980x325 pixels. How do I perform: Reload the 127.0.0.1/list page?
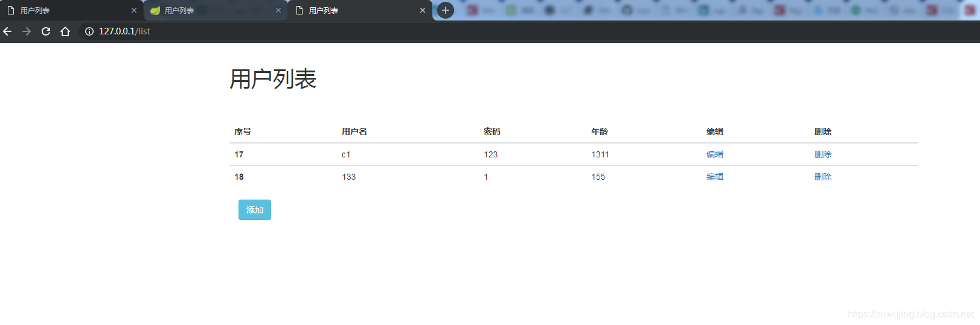click(x=46, y=31)
